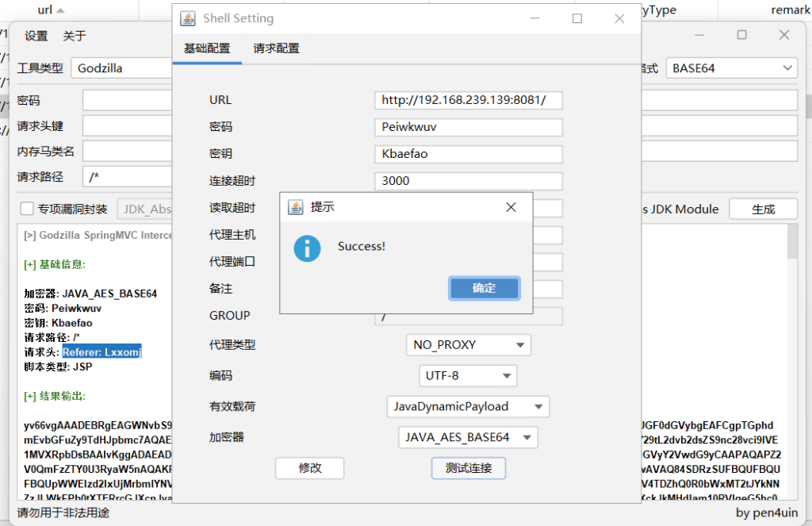Open the 有效载荷 JavaDynamicPayload dropdown
Screen dimensions: 812x526
[468, 407]
